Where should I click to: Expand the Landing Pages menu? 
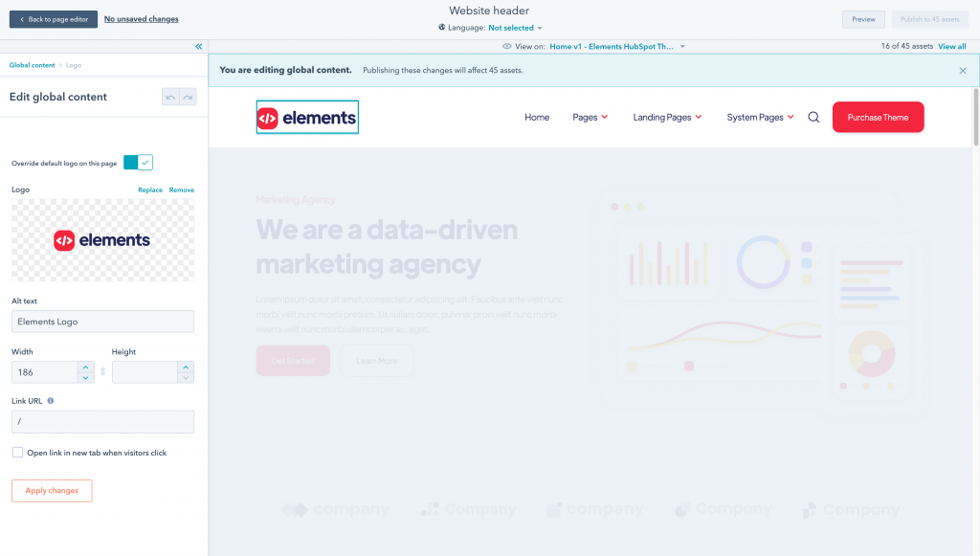(667, 118)
